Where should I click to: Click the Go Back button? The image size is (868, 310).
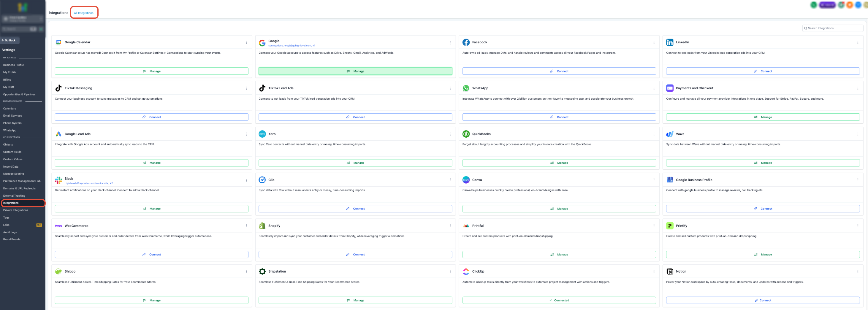10,40
